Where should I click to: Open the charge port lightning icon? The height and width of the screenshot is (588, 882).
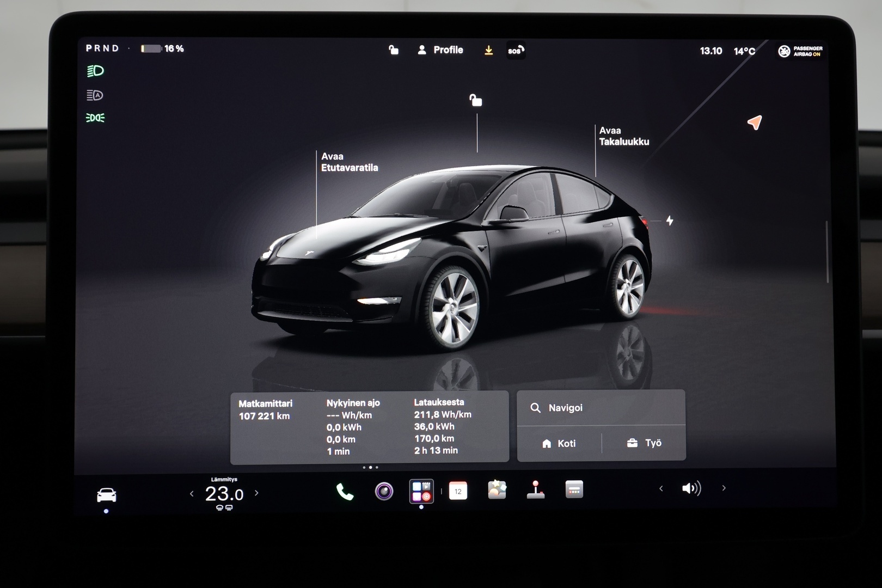(x=670, y=220)
